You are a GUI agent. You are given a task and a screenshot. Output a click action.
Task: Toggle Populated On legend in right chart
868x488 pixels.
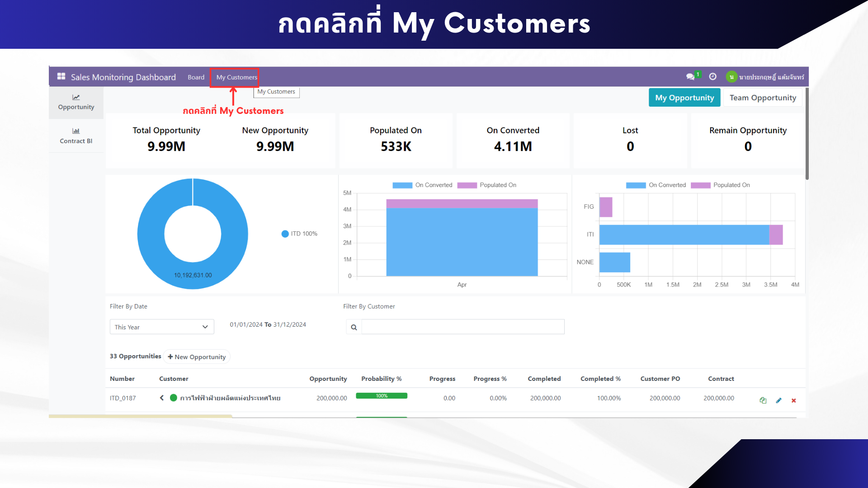[720, 185]
